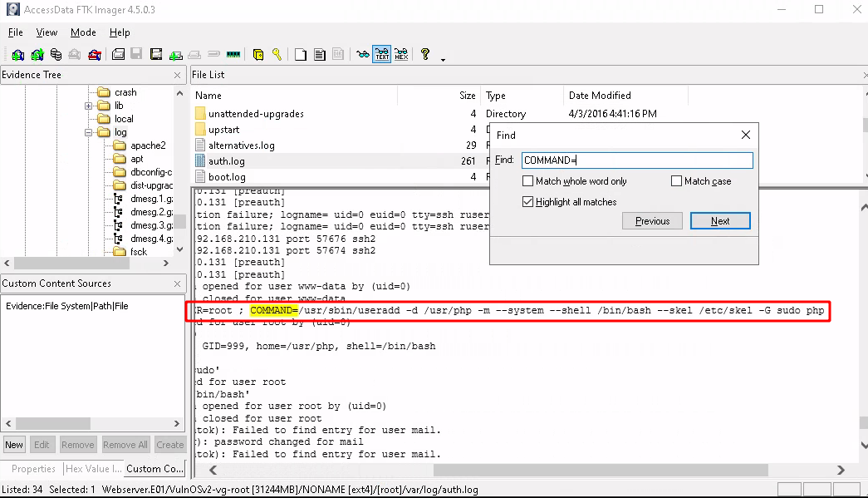Click the unattended-upgrades folder icon

point(200,114)
